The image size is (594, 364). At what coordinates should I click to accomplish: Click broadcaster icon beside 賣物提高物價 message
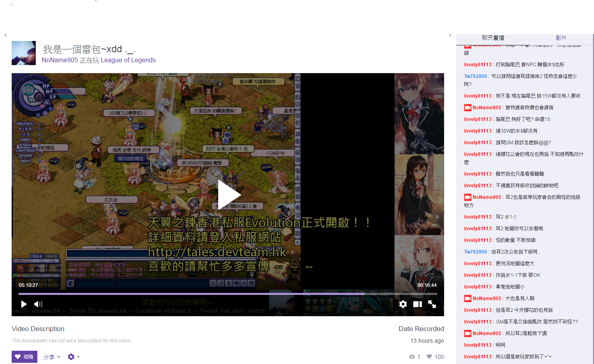[x=468, y=108]
